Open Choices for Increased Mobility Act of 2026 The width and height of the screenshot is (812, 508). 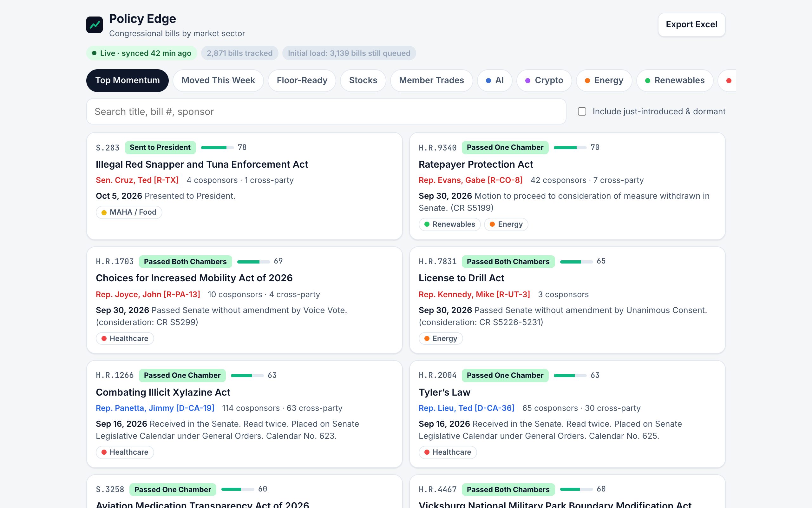[x=194, y=278]
